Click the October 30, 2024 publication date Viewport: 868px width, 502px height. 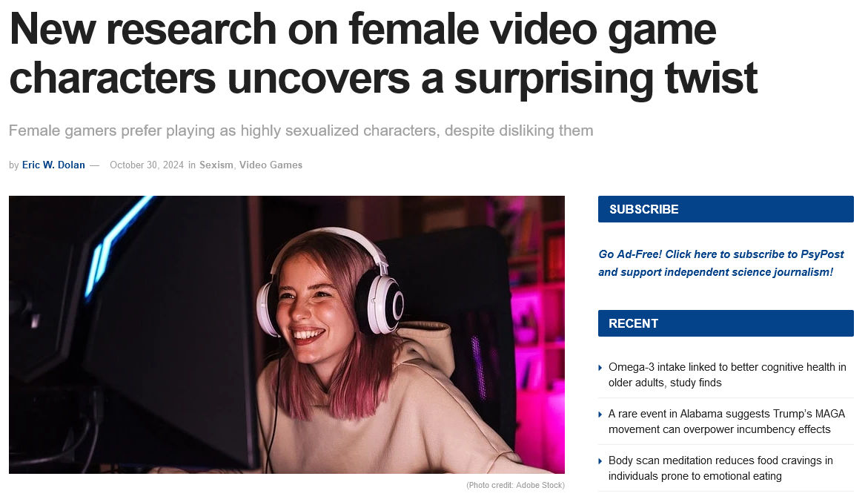[147, 165]
